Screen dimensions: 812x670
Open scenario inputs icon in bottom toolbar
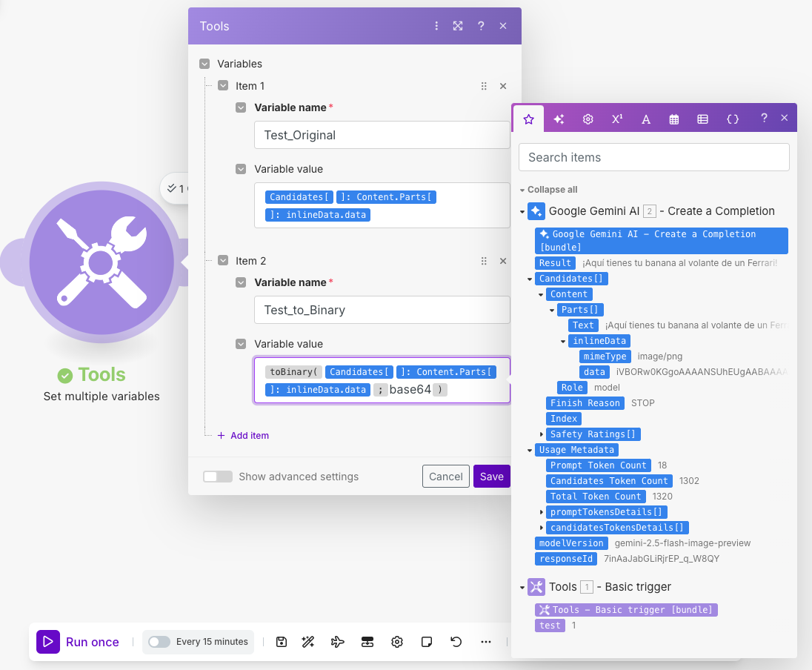pos(367,642)
